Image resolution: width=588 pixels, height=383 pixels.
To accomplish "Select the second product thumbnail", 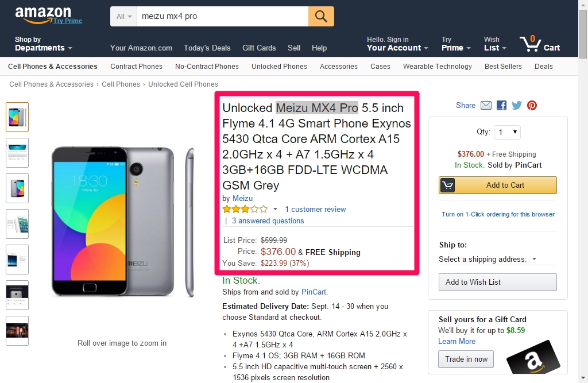I will pyautogui.click(x=17, y=153).
